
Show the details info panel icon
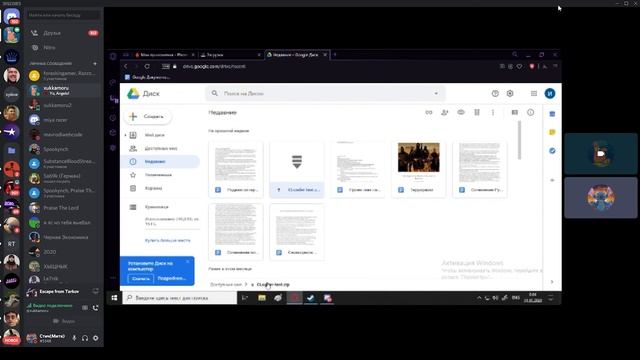pos(530,112)
